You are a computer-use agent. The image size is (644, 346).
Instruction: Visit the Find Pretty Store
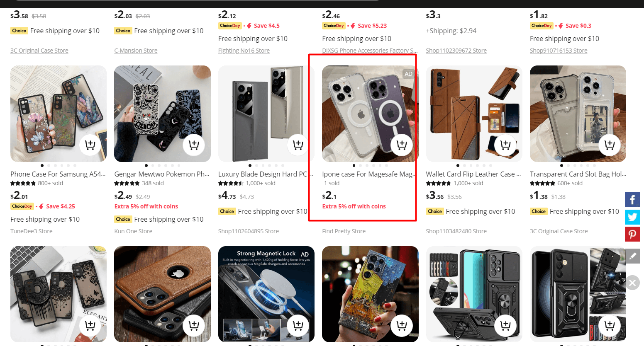point(344,231)
